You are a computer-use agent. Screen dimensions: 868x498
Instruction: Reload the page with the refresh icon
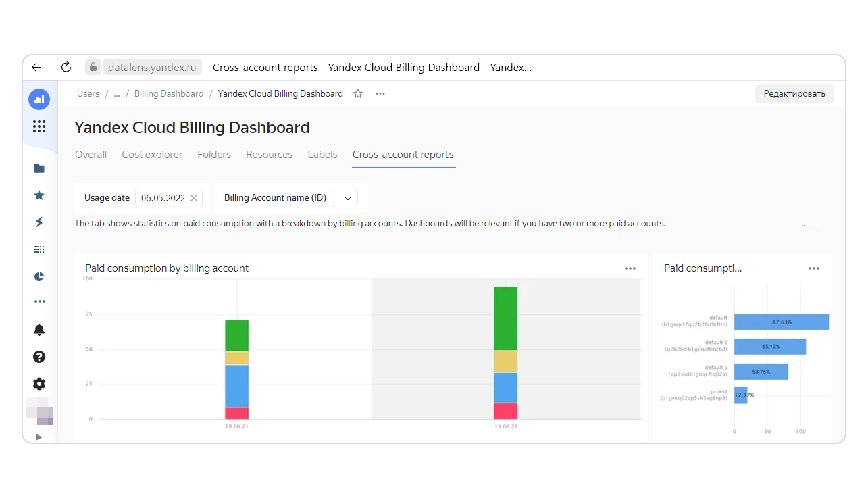point(66,67)
